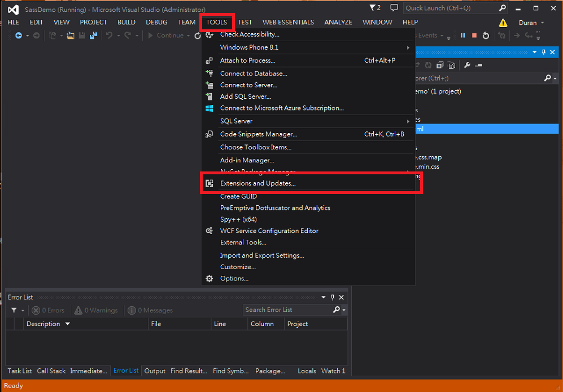Click Show All Files in Solution Explorer
Viewport: 563px width, 392px height.
tap(451, 65)
